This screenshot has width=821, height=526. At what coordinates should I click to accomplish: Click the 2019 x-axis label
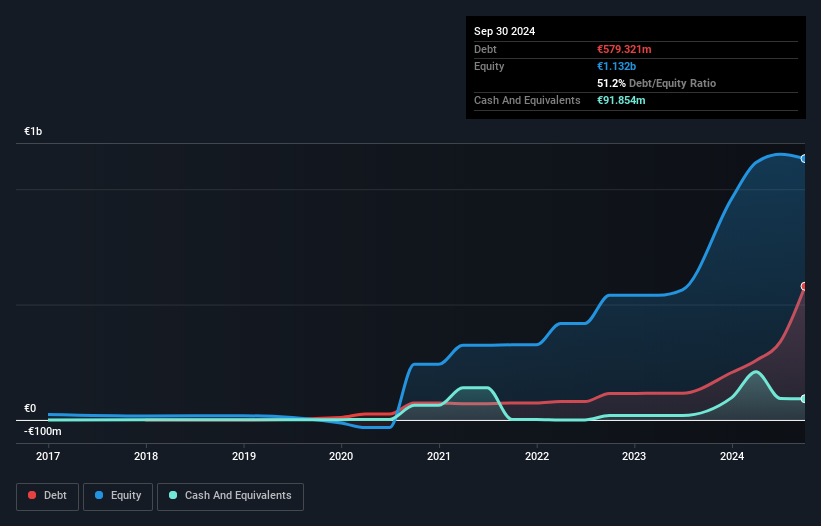244,456
